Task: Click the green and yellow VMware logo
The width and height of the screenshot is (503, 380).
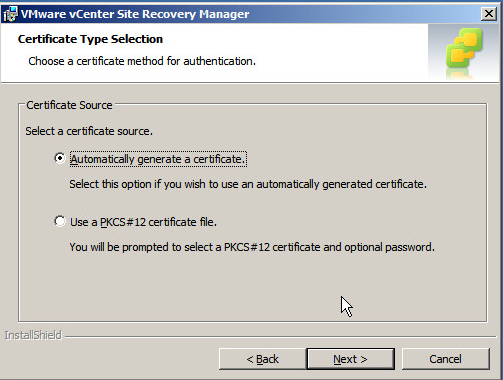Action: tap(464, 49)
